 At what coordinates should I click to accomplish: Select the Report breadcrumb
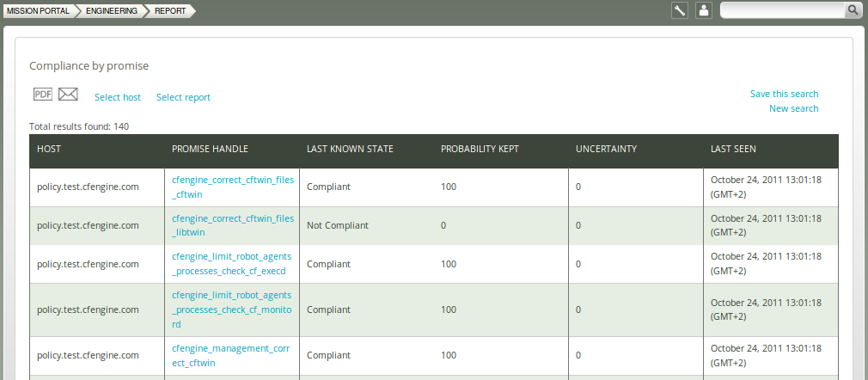(x=170, y=11)
